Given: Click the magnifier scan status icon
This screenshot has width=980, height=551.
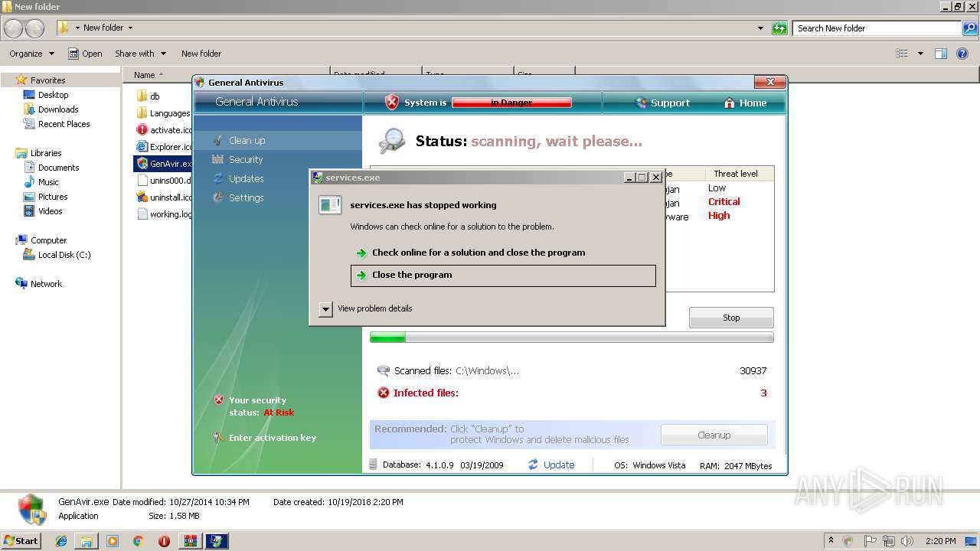Looking at the screenshot, I should (392, 141).
